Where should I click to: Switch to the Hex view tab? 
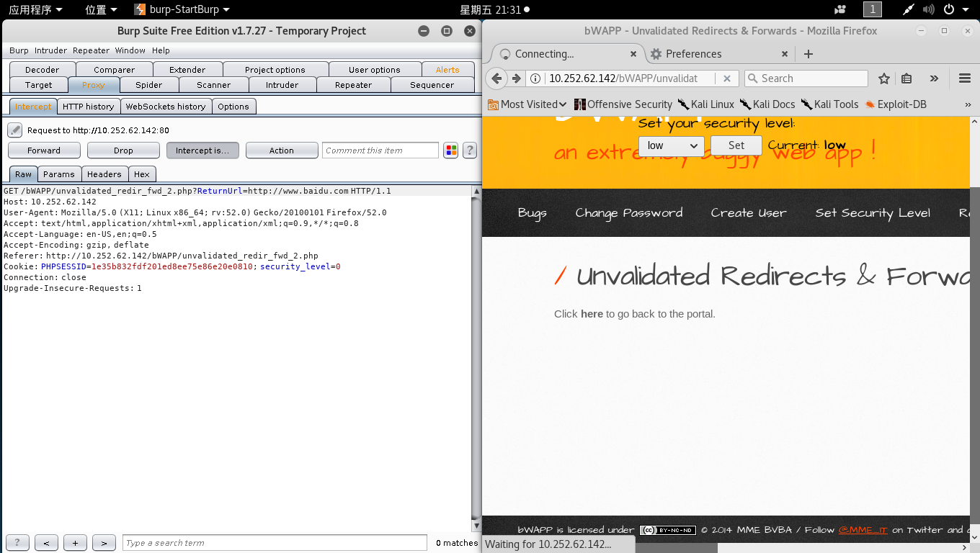[x=142, y=174]
